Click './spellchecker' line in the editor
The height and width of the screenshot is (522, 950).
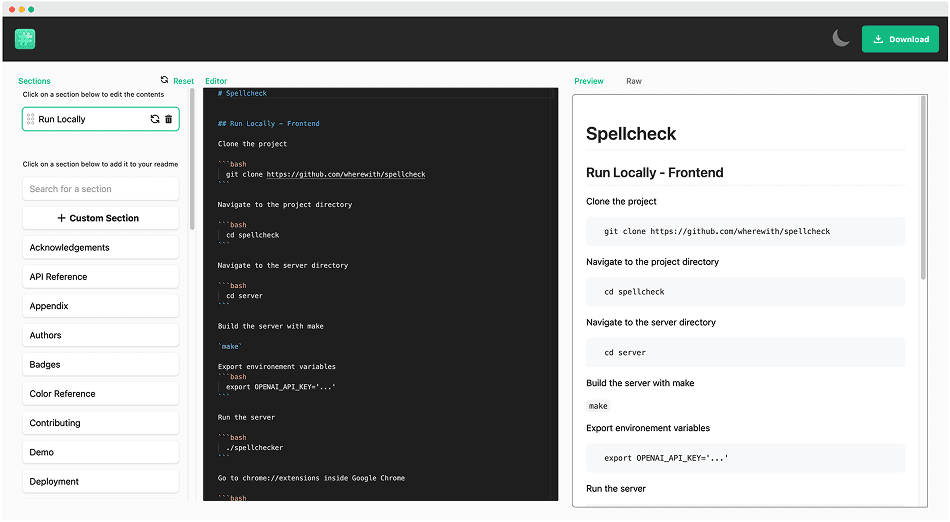[254, 448]
